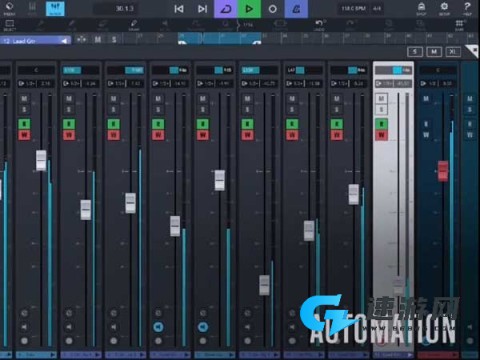Toggle Write automation on master channel
The image size is (480, 360).
tap(426, 135)
